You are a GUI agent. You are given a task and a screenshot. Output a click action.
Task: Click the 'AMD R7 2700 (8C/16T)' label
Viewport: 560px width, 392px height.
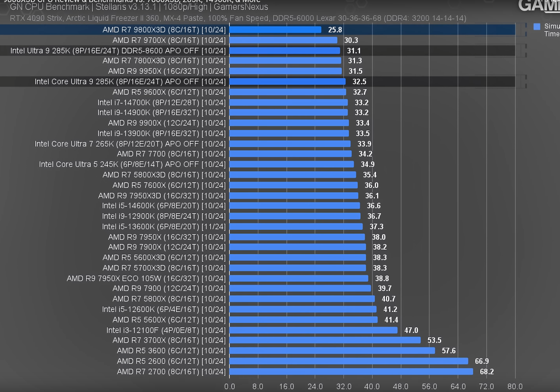171,372
